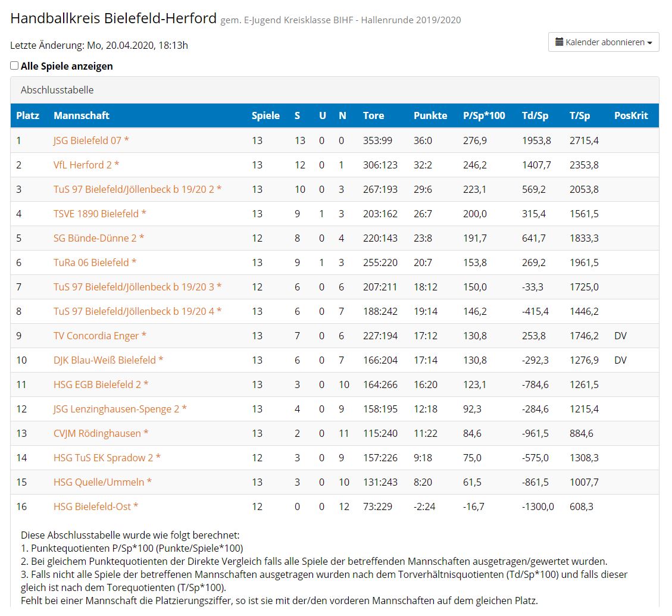
Task: Click the E-Jugend Kreisklasse BIHF subtitle
Action: (340, 20)
